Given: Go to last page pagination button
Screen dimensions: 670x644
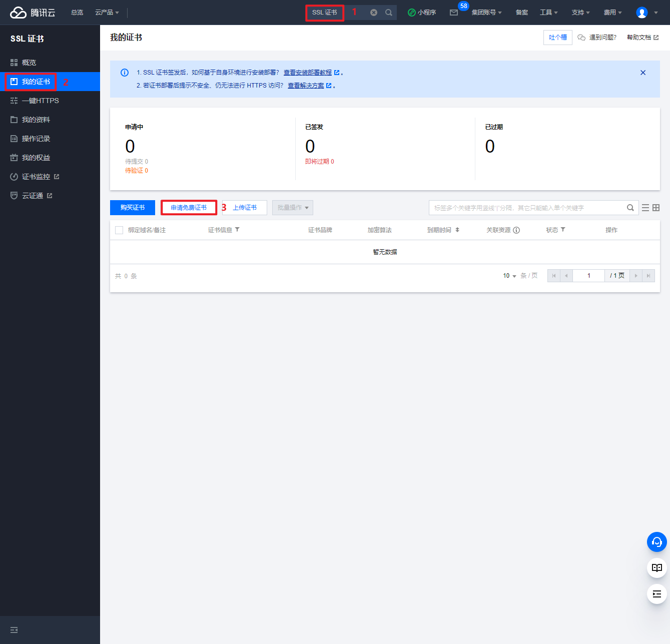Looking at the screenshot, I should [648, 276].
